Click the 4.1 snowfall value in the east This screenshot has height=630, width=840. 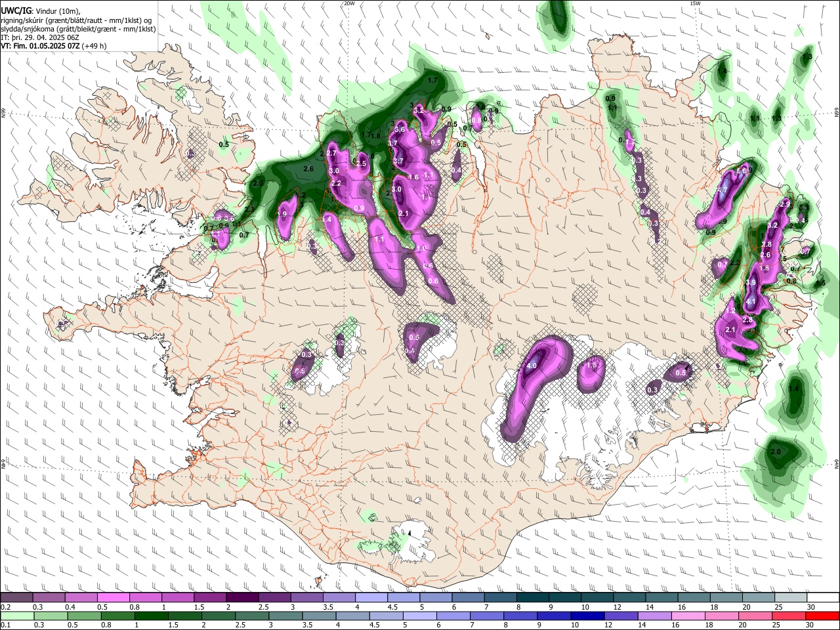coord(752,302)
